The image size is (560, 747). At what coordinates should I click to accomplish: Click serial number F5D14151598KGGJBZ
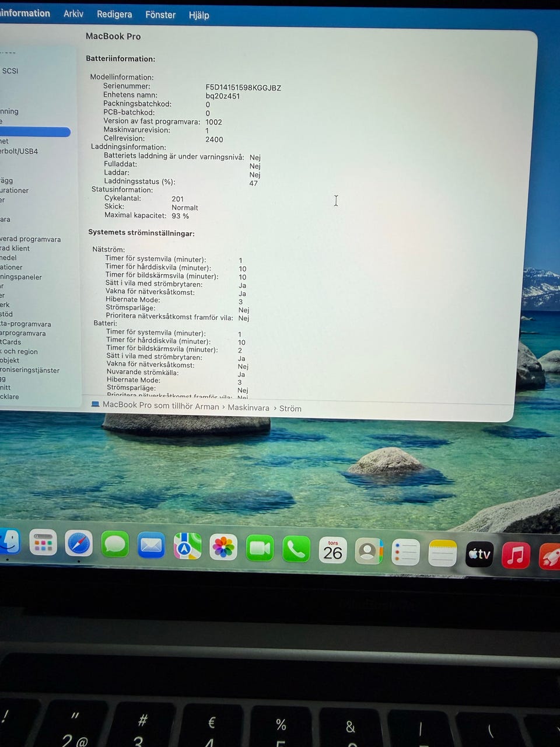pyautogui.click(x=243, y=88)
